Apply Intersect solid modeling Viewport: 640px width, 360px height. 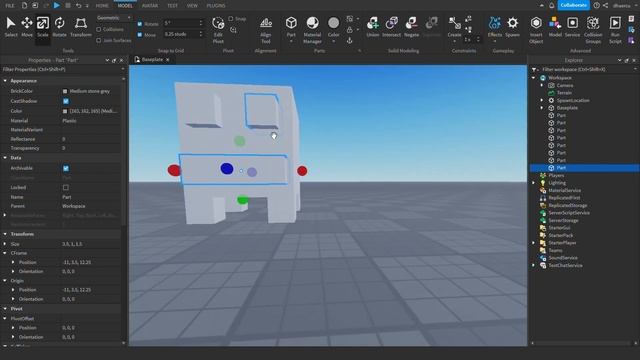pyautogui.click(x=391, y=27)
